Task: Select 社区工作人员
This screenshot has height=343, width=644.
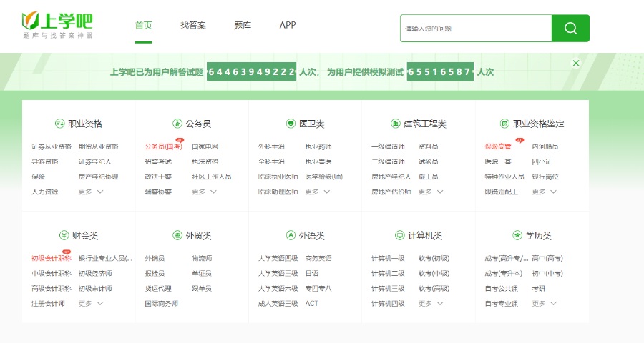Action: tap(212, 177)
